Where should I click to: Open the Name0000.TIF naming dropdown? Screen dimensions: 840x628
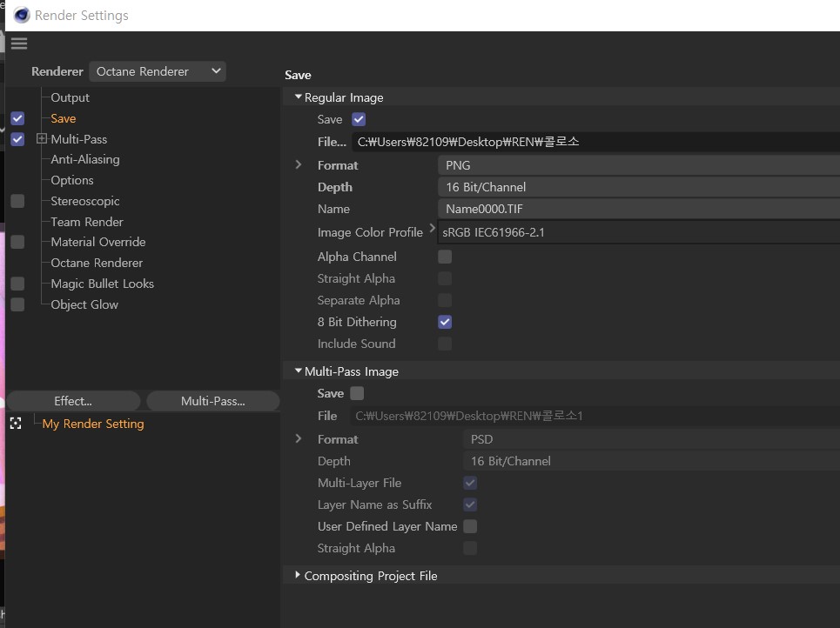point(639,209)
